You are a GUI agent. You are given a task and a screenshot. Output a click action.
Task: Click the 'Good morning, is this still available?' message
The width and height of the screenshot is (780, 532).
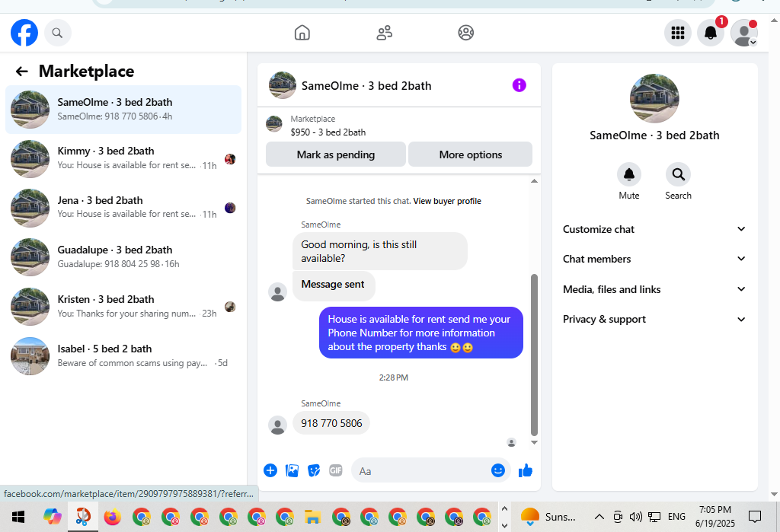(380, 252)
